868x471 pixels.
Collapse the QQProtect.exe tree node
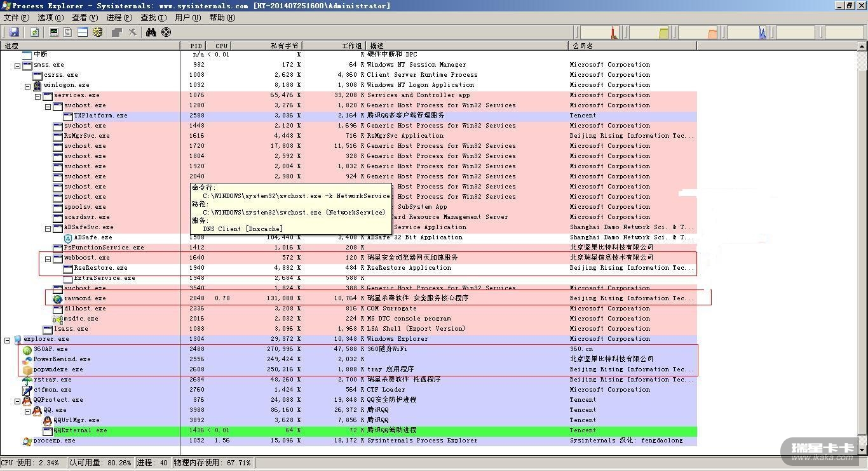17,401
